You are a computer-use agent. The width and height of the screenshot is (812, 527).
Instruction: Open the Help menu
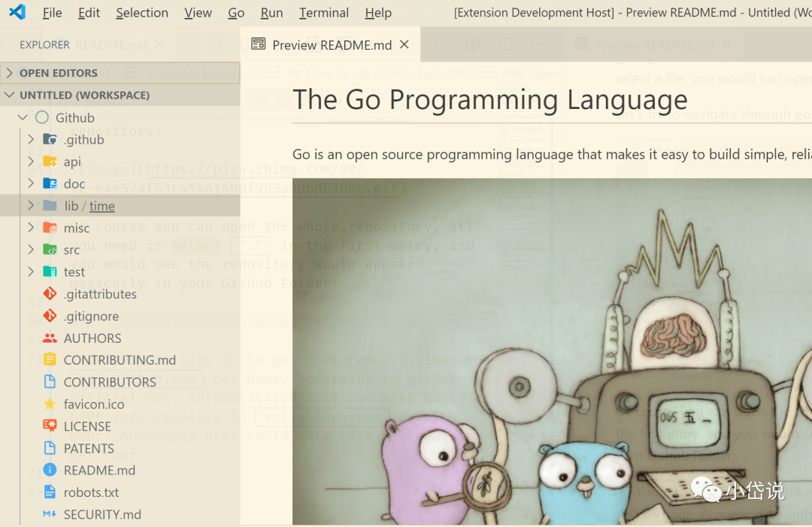378,13
